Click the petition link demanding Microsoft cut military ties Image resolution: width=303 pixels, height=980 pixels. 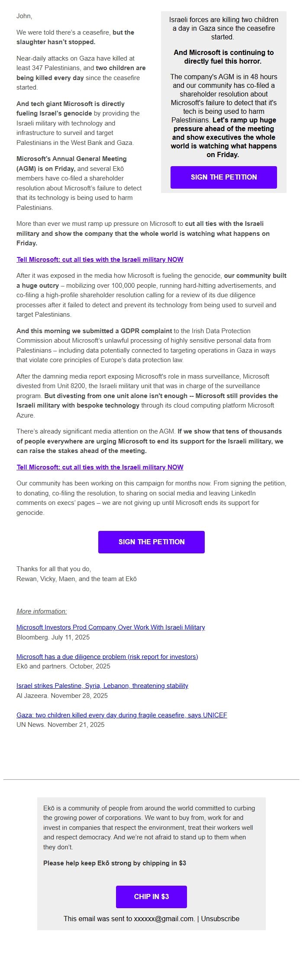(100, 260)
